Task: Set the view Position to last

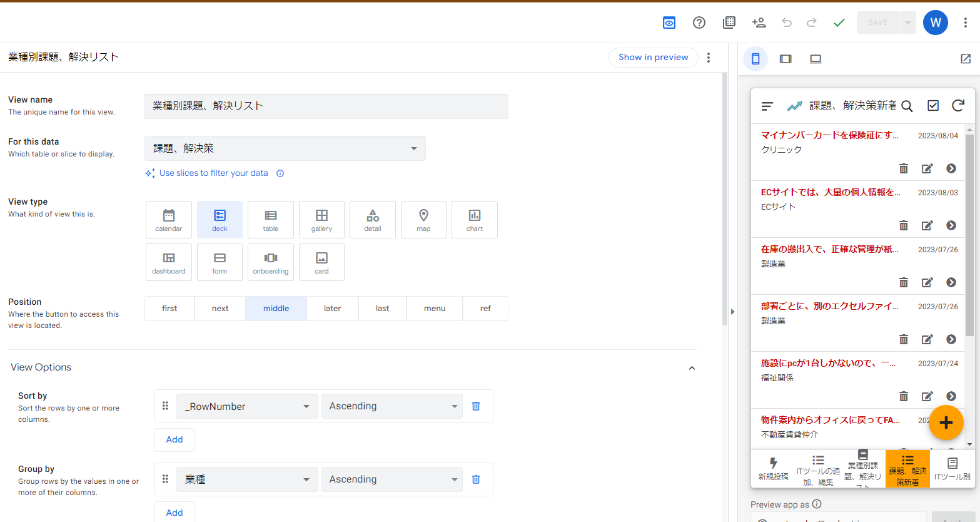Action: [x=381, y=308]
